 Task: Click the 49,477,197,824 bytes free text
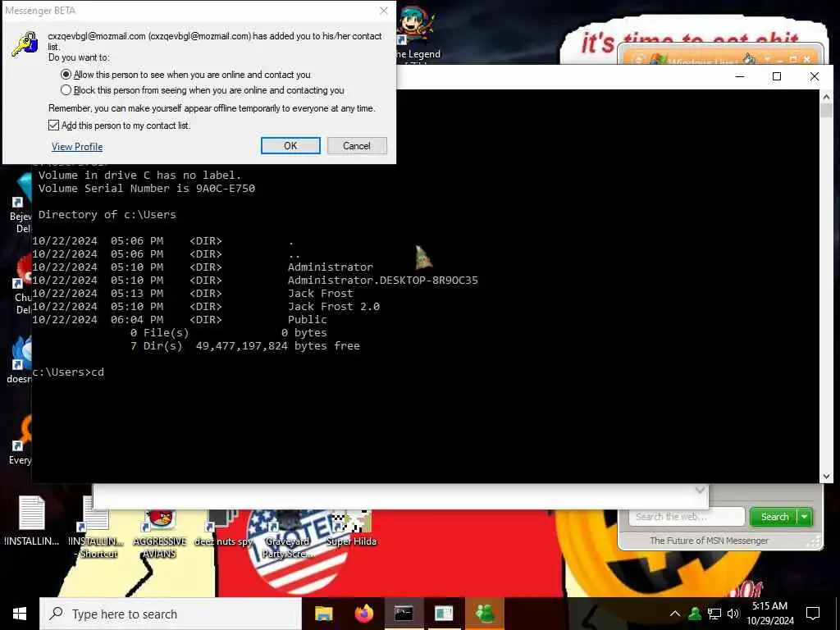277,346
